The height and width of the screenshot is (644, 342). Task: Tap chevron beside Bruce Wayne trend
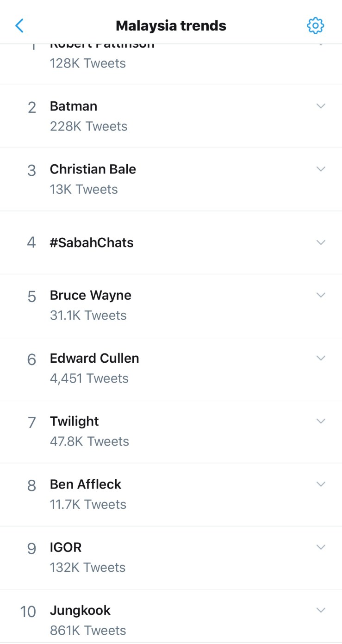(321, 295)
